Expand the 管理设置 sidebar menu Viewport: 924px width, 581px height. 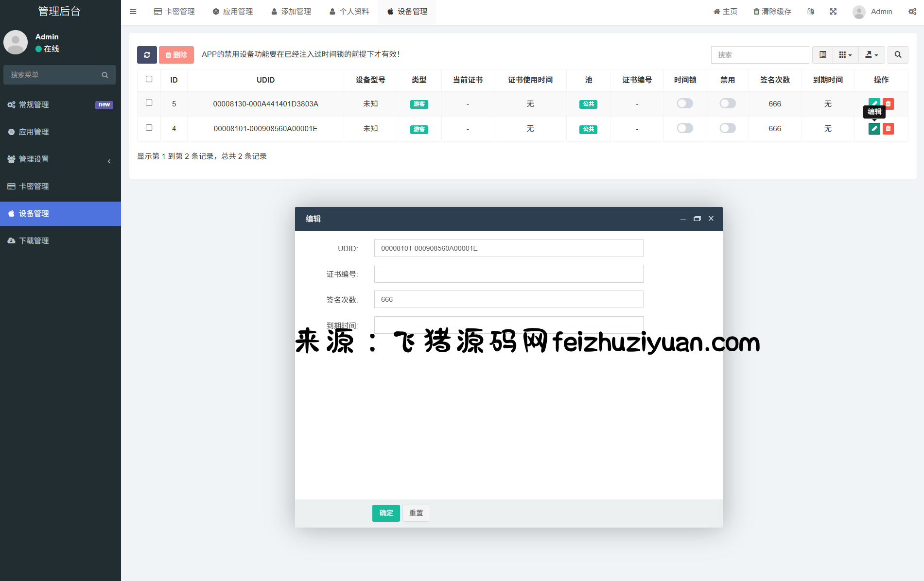coord(60,159)
